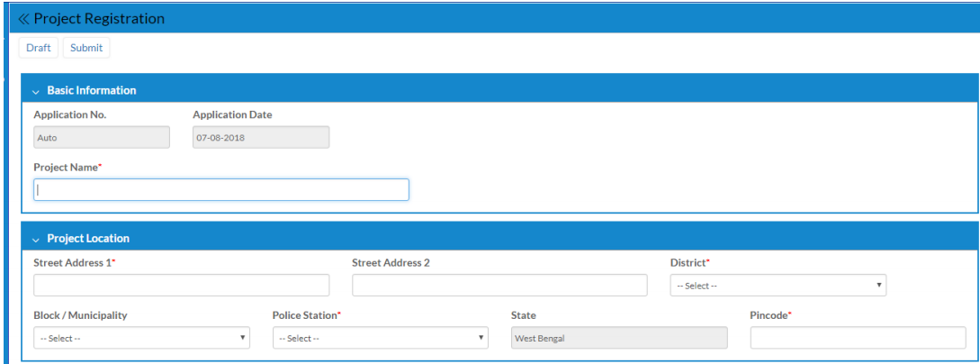Click the Street Address 2 input

(x=499, y=286)
